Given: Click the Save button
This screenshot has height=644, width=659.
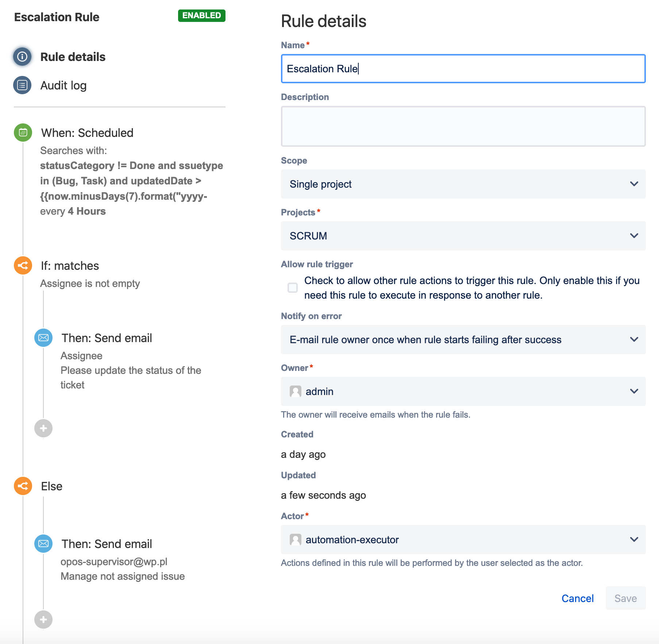Looking at the screenshot, I should click(x=625, y=598).
